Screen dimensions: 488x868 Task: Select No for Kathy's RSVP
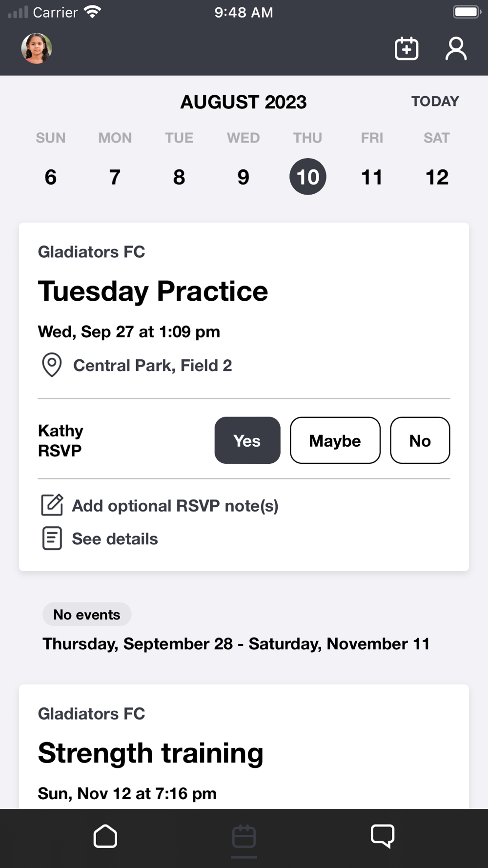420,440
